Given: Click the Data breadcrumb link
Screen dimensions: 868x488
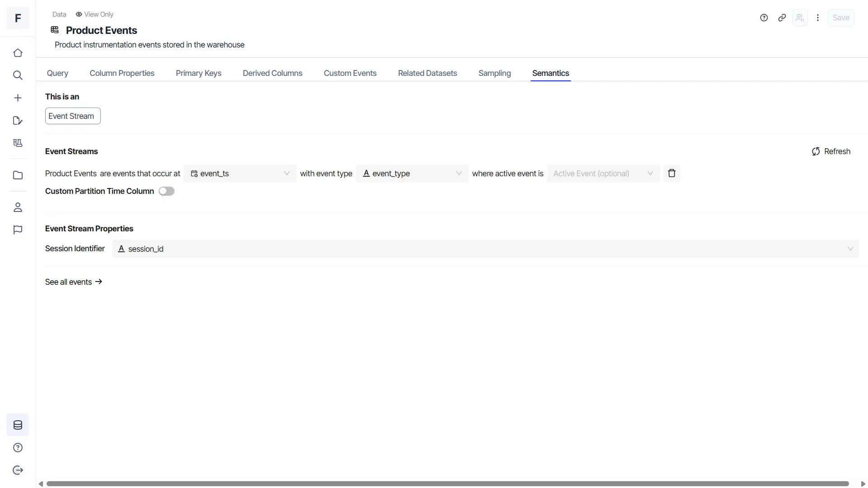Looking at the screenshot, I should [59, 14].
